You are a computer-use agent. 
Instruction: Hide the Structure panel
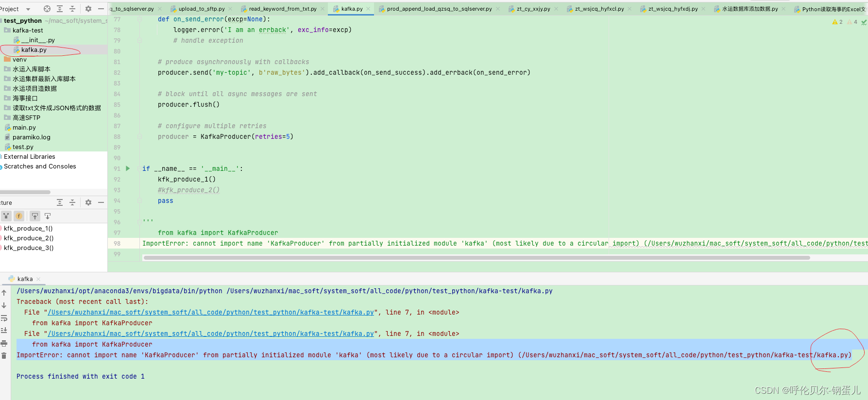(101, 202)
